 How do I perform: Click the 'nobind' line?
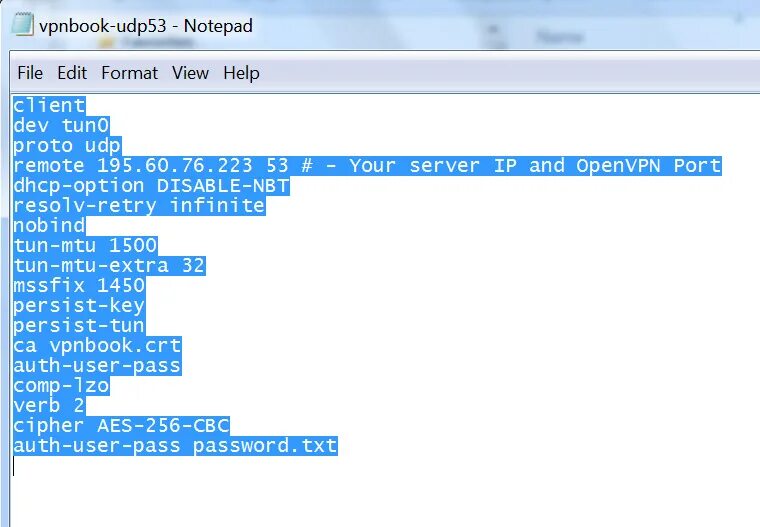click(49, 225)
